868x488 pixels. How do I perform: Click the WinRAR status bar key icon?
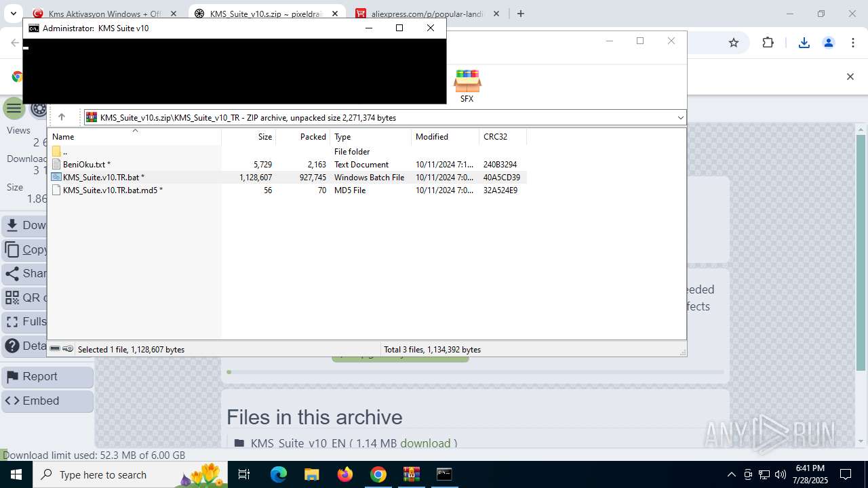click(68, 349)
